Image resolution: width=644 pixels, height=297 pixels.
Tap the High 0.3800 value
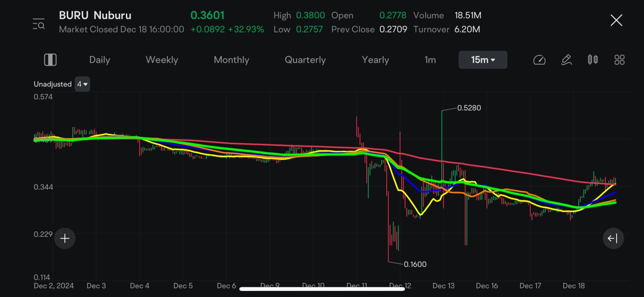(310, 15)
